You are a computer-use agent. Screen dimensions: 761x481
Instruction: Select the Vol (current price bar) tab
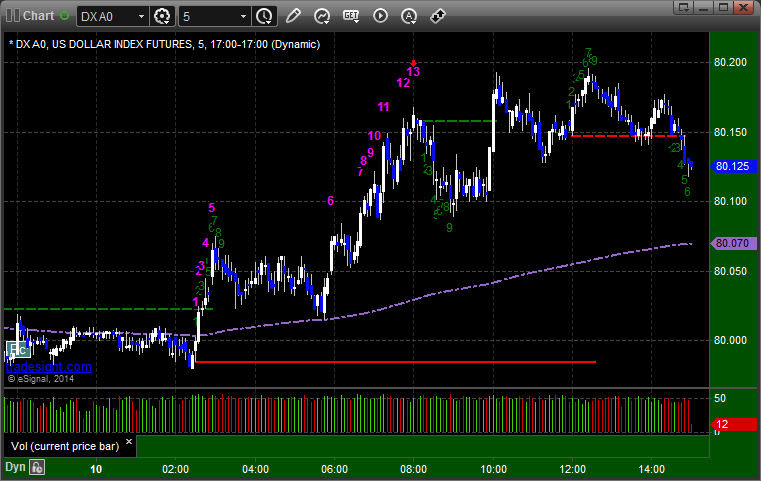point(70,446)
